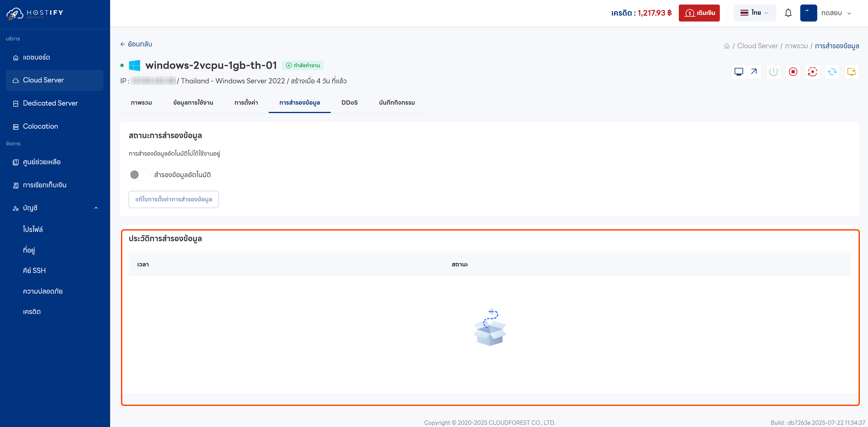Click the สถานะ column header
868x427 pixels.
click(x=460, y=265)
